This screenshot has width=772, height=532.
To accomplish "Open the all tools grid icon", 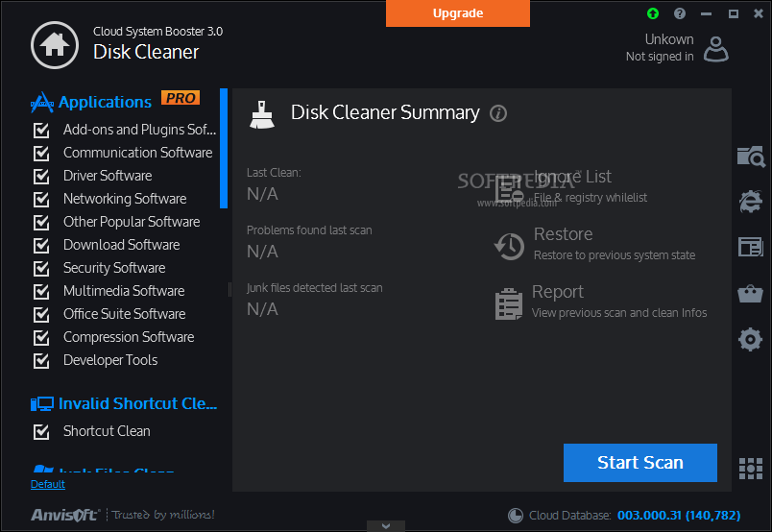I will 751,469.
